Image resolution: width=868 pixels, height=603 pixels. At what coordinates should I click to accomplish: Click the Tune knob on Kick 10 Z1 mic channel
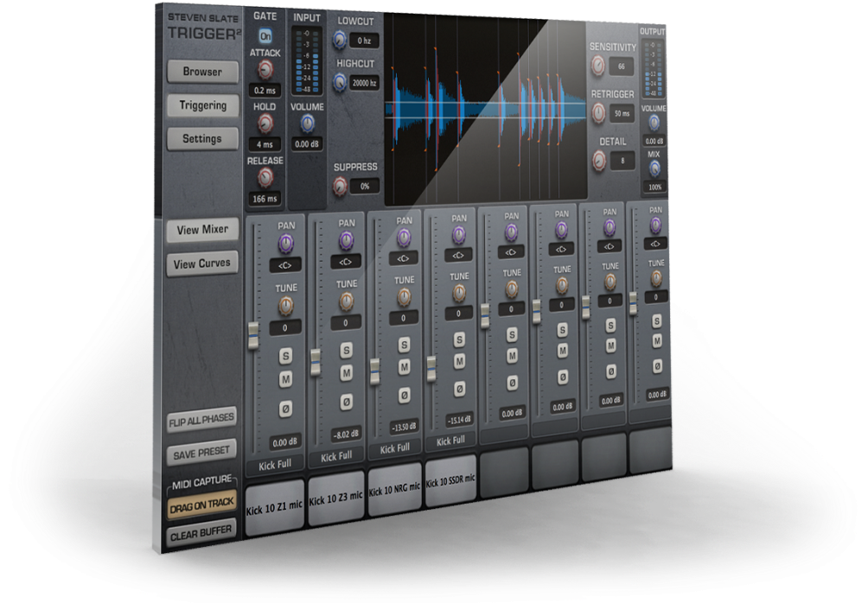coord(285,306)
